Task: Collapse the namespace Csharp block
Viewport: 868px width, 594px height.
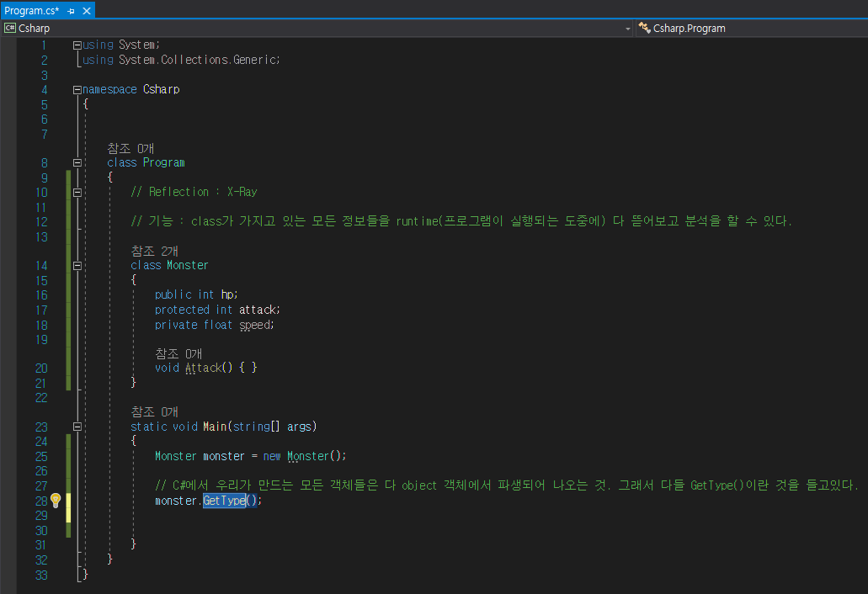Action: coord(77,89)
